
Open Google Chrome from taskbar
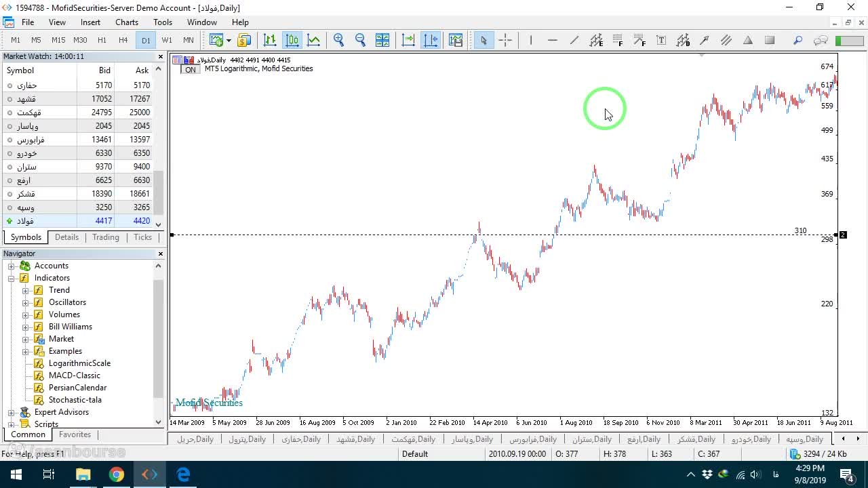click(117, 474)
